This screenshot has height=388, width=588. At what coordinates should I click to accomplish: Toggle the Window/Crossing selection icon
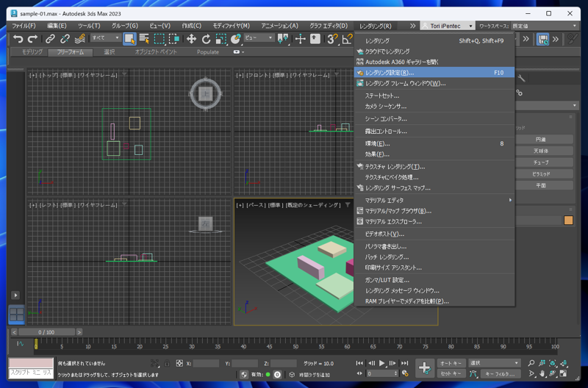tap(173, 39)
